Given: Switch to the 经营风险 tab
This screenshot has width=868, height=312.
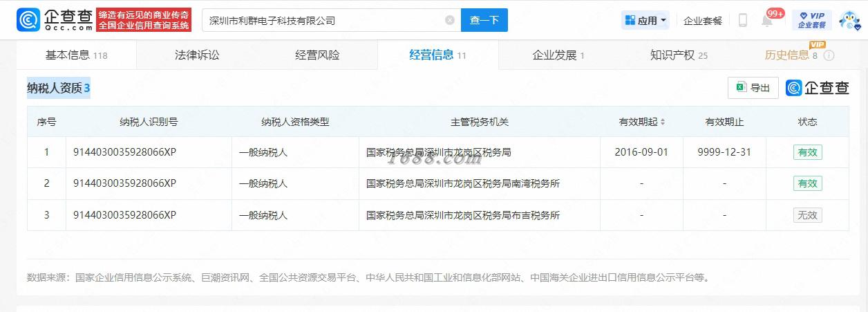Looking at the screenshot, I should [x=317, y=55].
